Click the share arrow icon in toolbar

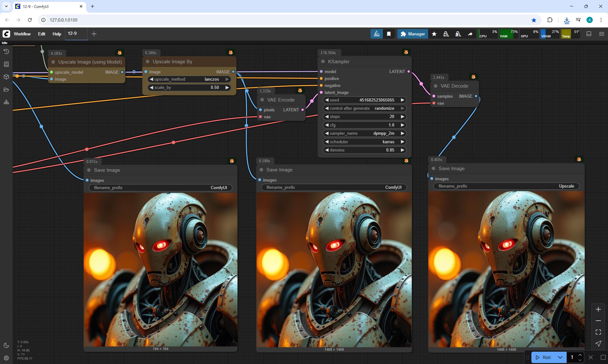470,34
